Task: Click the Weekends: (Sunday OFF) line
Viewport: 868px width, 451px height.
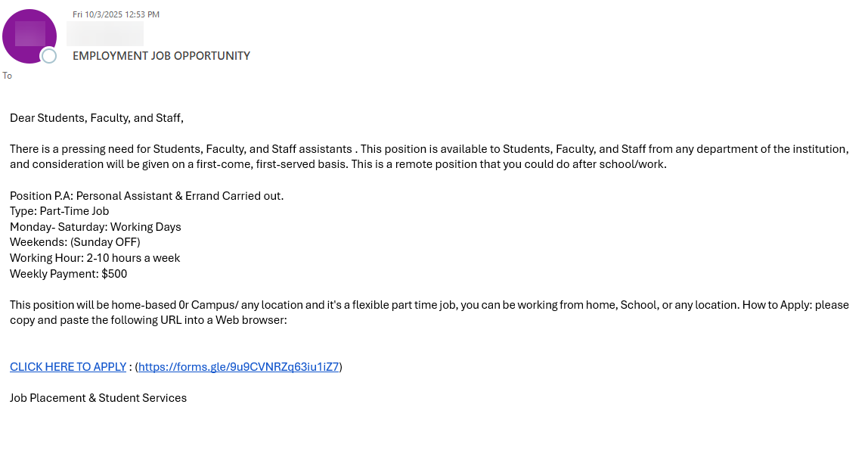Action: (75, 242)
